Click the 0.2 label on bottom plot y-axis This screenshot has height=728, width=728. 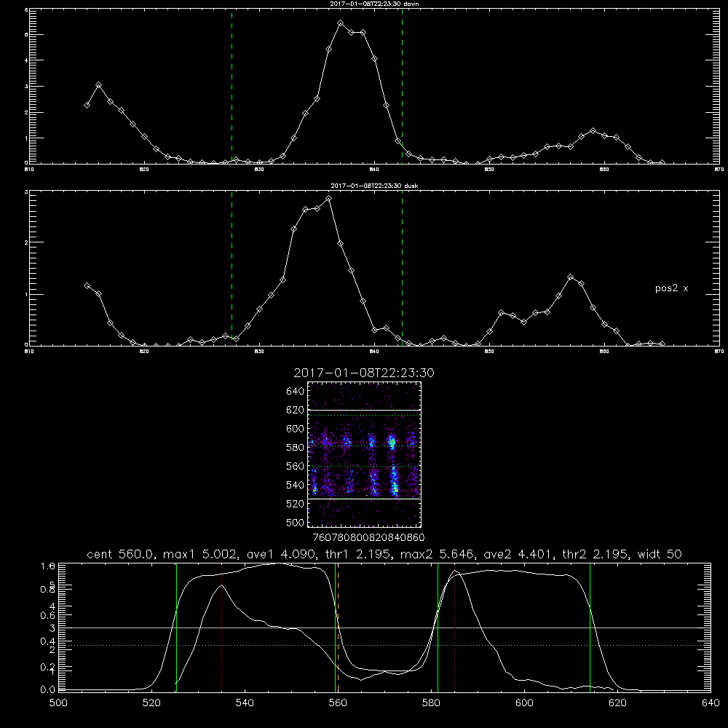pos(48,667)
